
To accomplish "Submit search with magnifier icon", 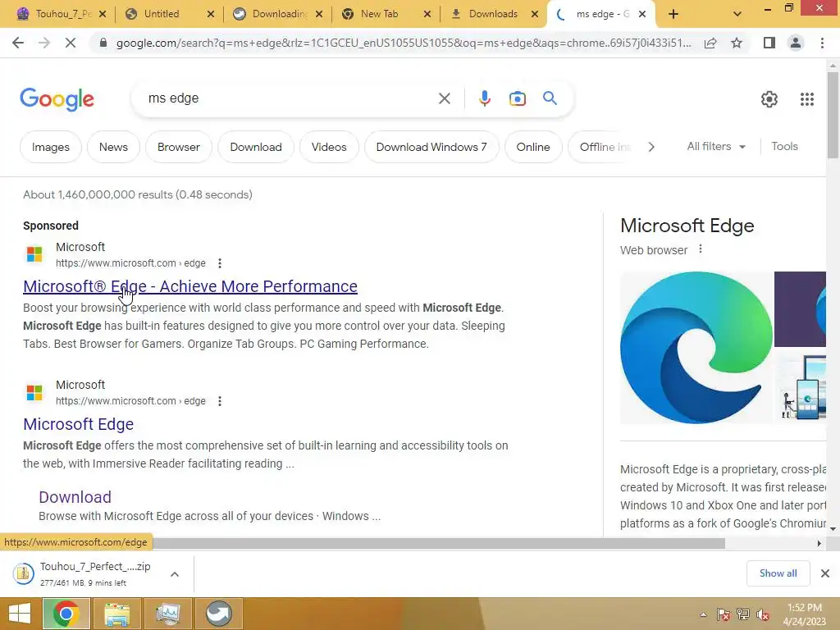I will click(550, 98).
